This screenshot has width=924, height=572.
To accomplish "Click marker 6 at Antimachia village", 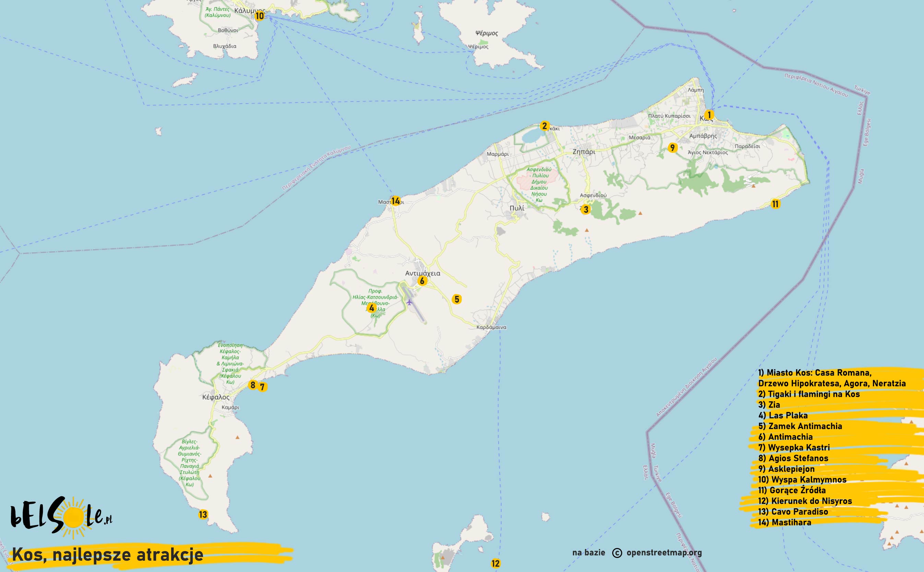I will [422, 281].
